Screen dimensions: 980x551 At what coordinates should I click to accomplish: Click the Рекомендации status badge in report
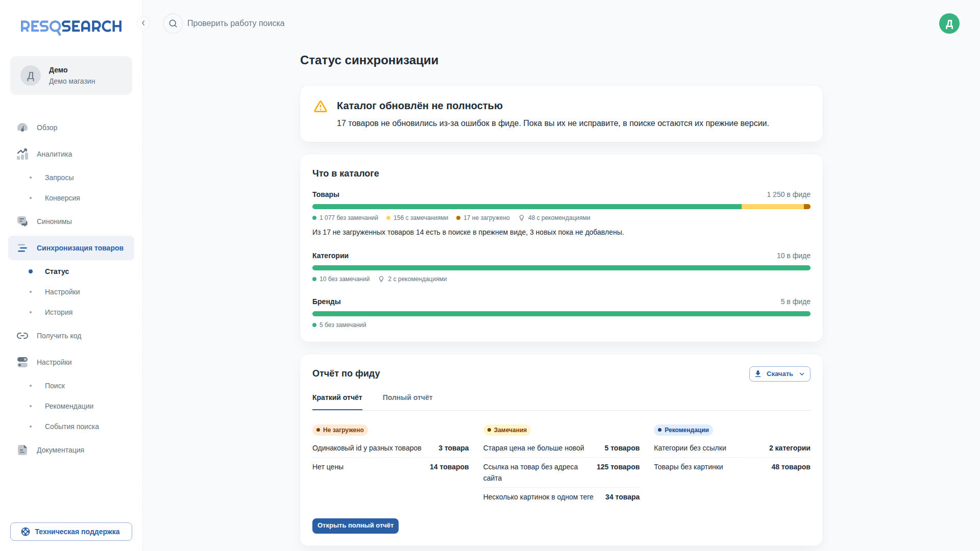[683, 430]
